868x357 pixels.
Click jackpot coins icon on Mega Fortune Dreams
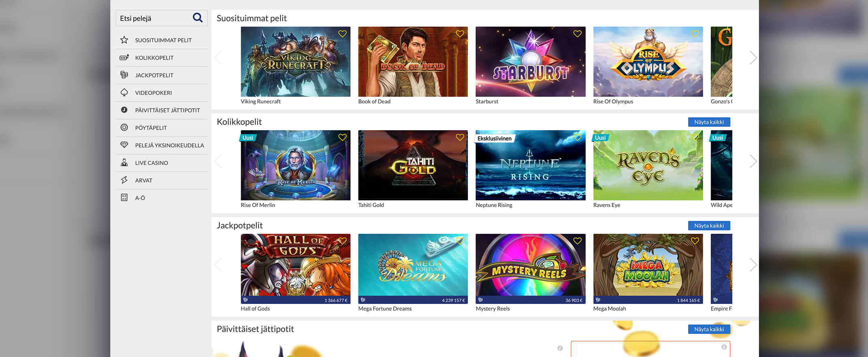(363, 300)
